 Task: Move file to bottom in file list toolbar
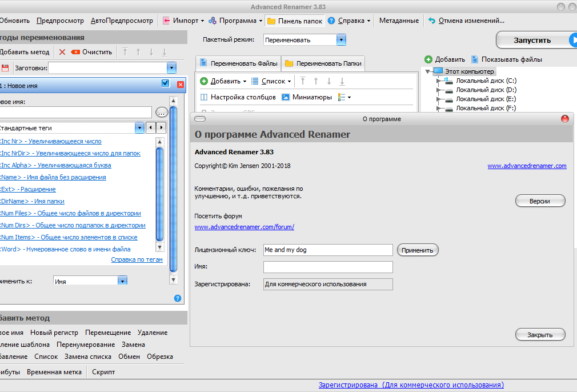click(x=342, y=81)
